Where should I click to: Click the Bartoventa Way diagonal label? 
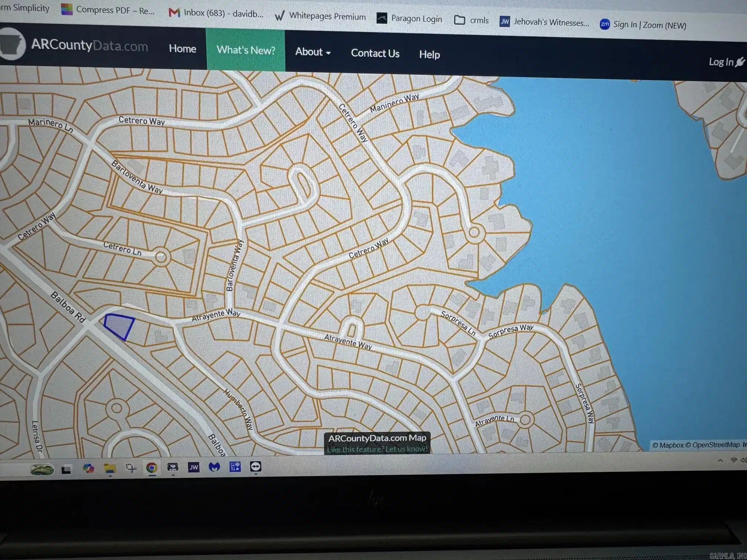point(137,177)
